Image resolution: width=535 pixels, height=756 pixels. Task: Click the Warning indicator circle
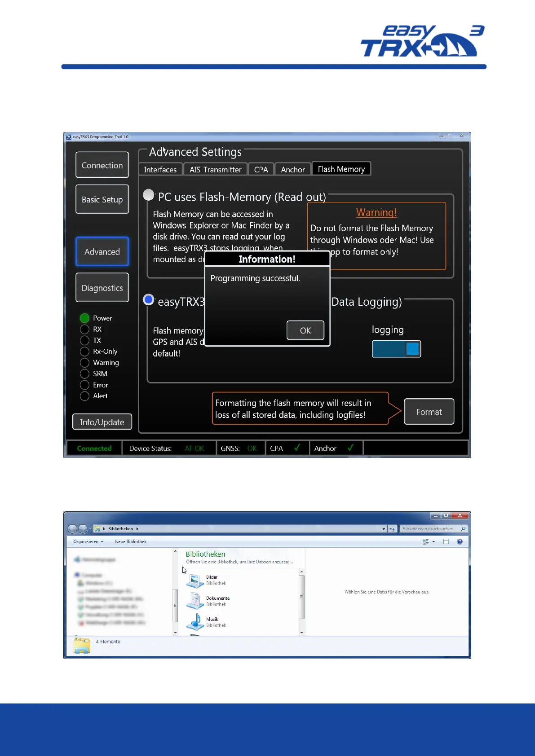click(x=84, y=363)
